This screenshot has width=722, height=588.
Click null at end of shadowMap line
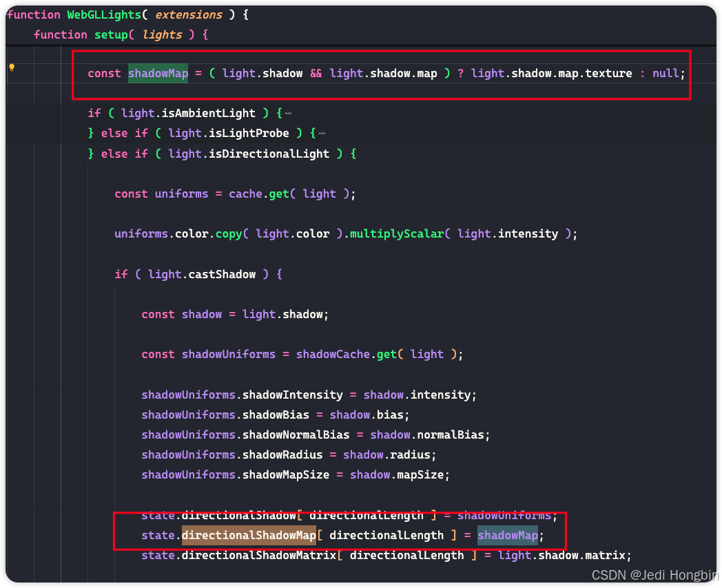pos(666,73)
